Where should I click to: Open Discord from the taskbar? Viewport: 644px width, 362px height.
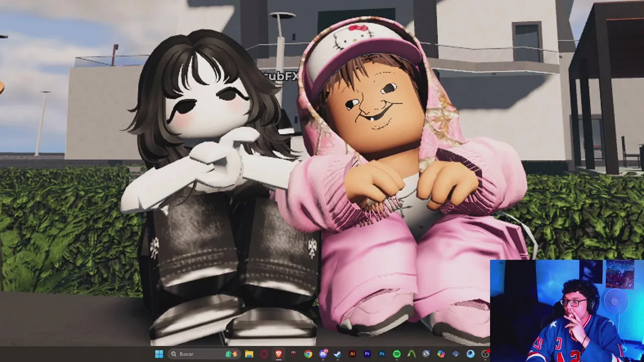[323, 354]
